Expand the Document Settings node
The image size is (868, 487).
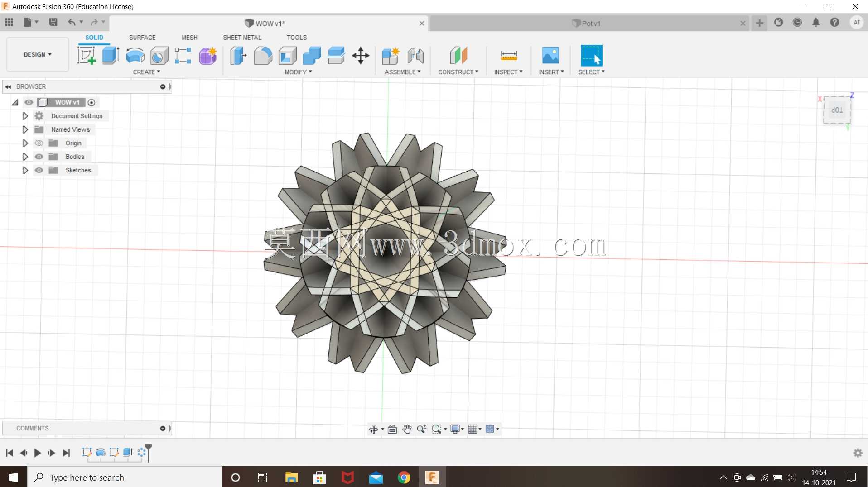(x=25, y=116)
